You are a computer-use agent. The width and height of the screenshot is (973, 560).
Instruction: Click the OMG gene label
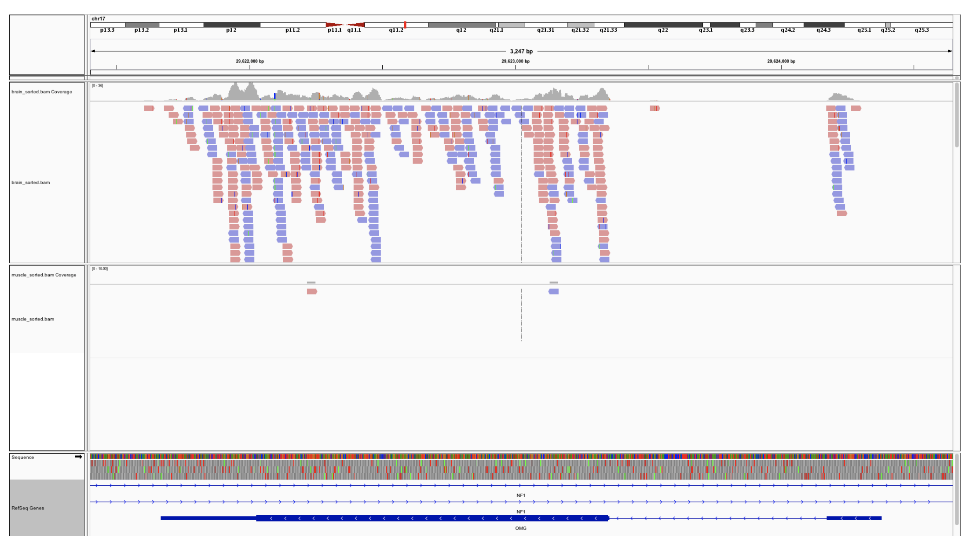tap(521, 528)
